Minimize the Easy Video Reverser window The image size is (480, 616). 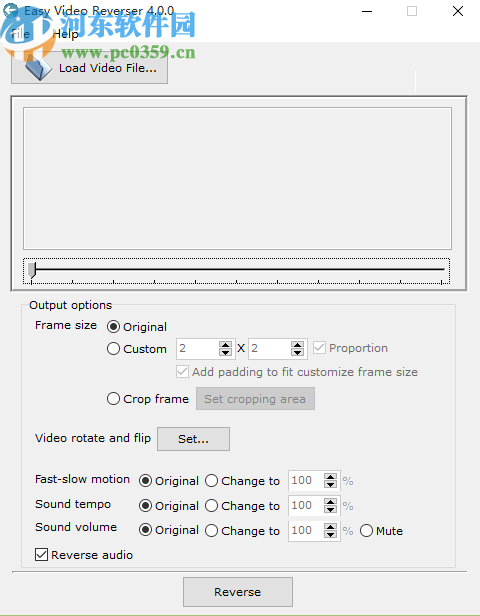coord(367,11)
